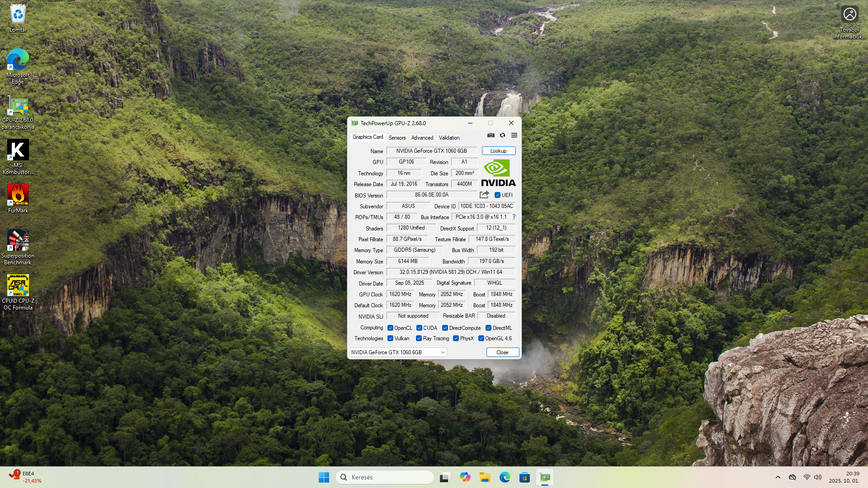Viewport: 868px width, 488px height.
Task: Click the GPU-Z refresh icon
Action: [x=502, y=135]
